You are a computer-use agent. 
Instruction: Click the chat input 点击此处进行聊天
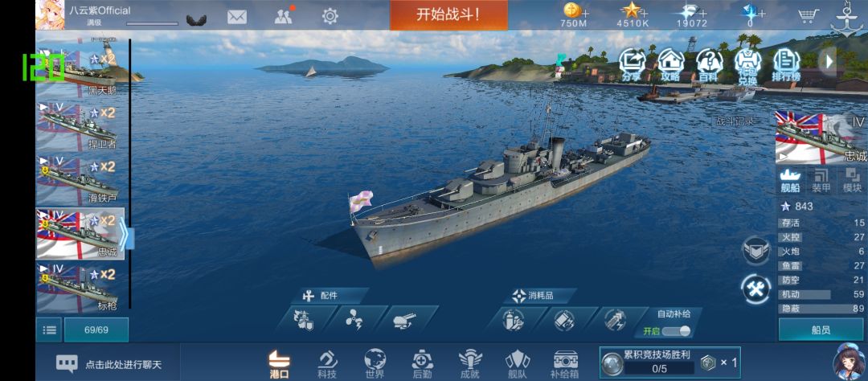click(x=123, y=364)
